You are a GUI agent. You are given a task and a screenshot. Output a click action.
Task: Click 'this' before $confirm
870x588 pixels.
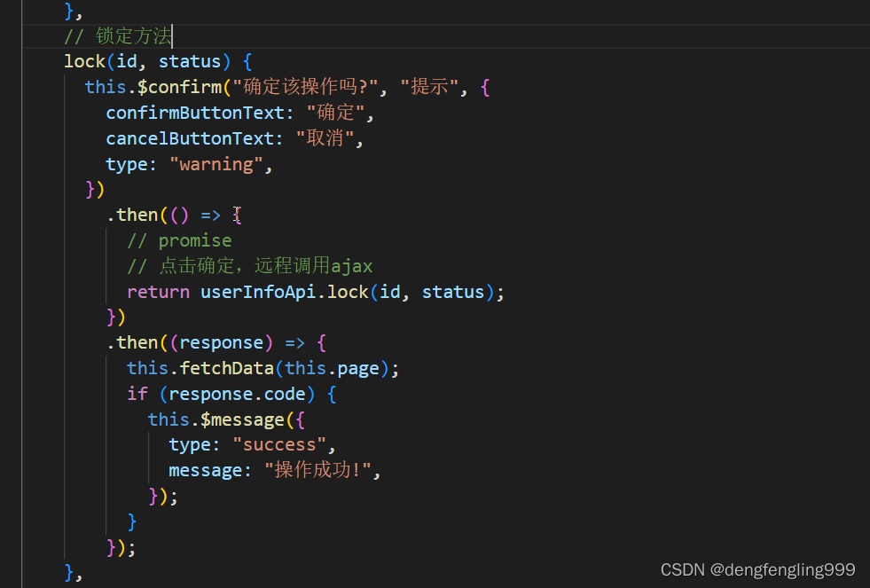tap(106, 87)
